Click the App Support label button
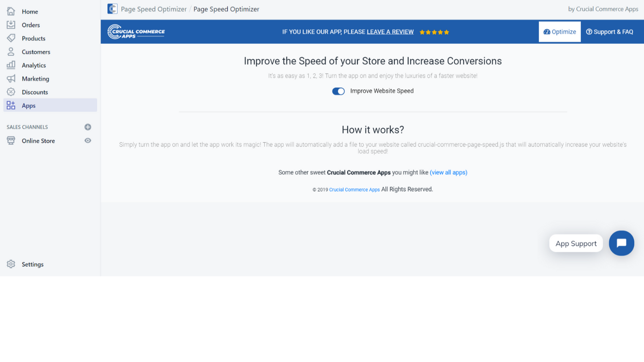 [576, 243]
